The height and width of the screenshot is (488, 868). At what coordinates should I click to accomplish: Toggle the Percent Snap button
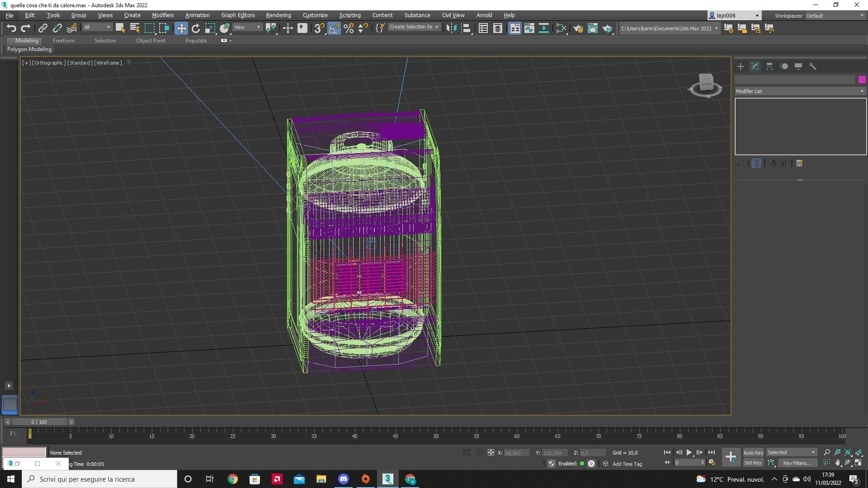pyautogui.click(x=349, y=28)
